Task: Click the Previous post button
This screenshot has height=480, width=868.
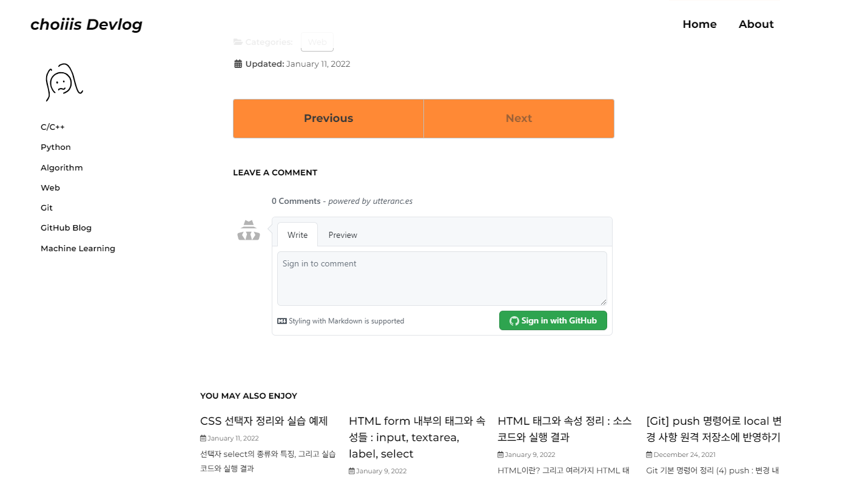Action: pos(328,118)
